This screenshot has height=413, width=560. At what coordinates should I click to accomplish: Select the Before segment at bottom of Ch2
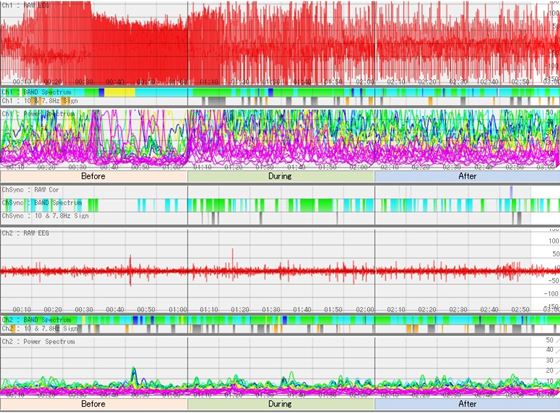point(93,404)
